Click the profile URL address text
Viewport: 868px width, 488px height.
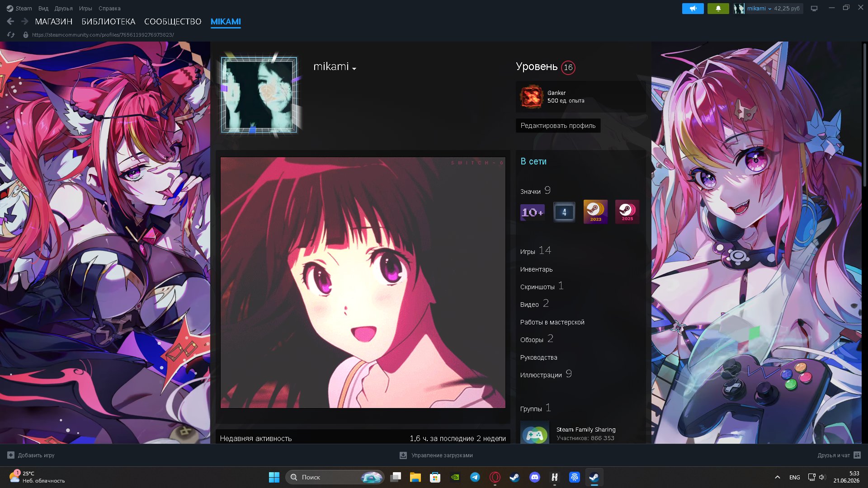click(103, 35)
